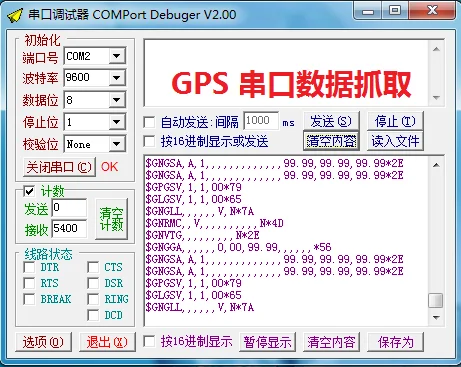Click upper 清空内容 button beside 读入文件

(x=331, y=141)
